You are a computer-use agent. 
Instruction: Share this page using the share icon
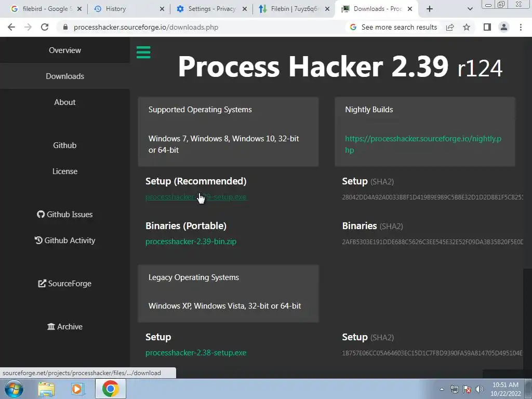pyautogui.click(x=450, y=27)
